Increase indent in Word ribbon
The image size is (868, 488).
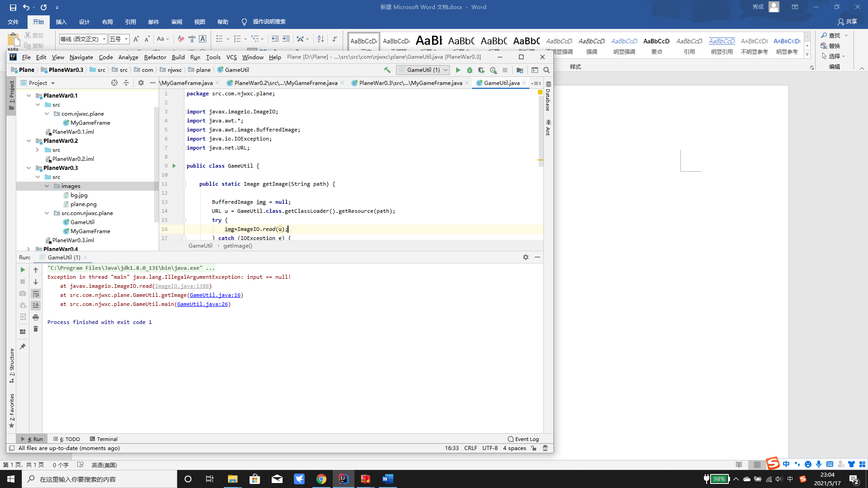(x=286, y=39)
